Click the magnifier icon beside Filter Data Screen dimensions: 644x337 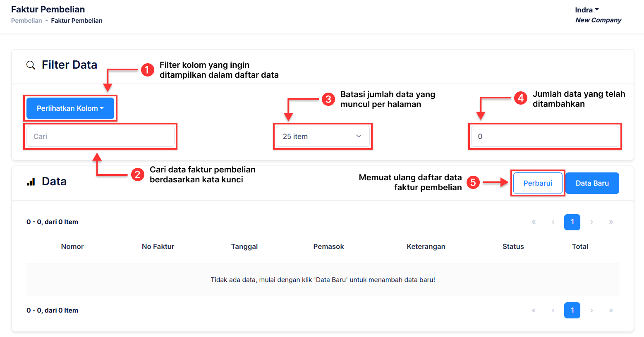[x=31, y=65]
